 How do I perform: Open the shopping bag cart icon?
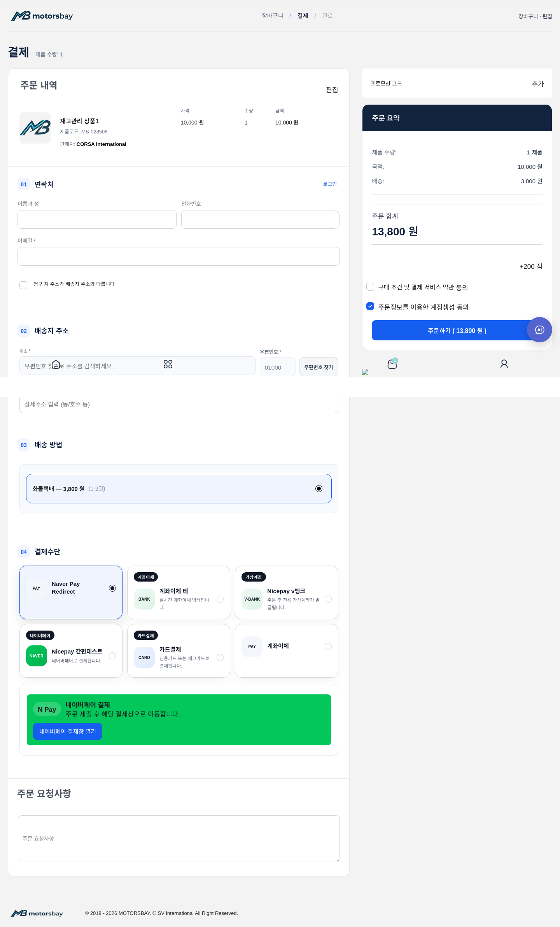pyautogui.click(x=392, y=364)
